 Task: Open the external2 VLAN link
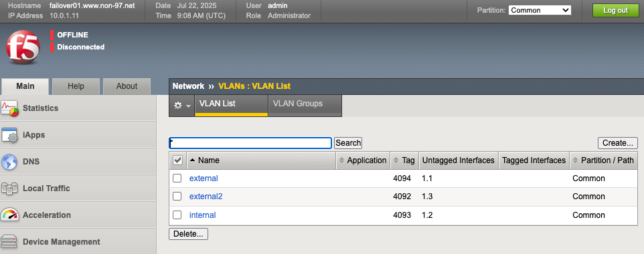coord(206,197)
